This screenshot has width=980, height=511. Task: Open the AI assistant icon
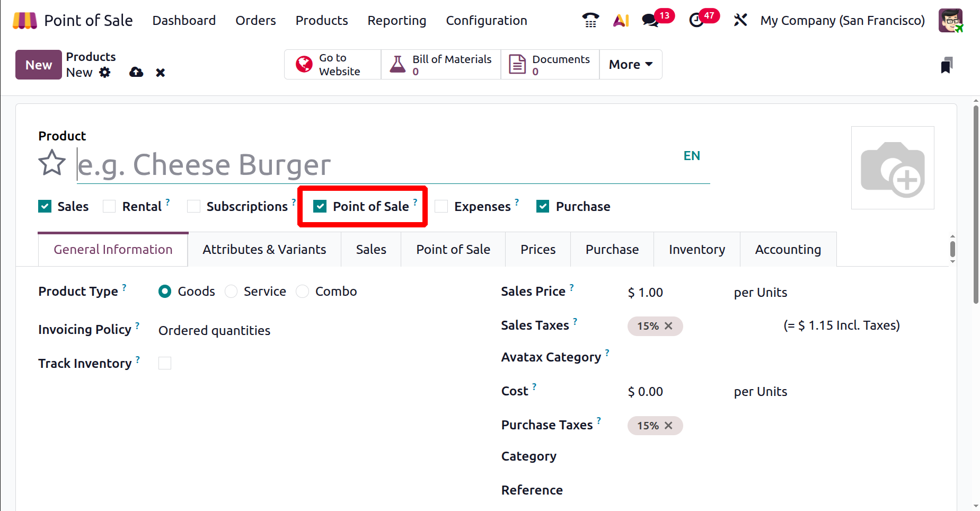621,20
